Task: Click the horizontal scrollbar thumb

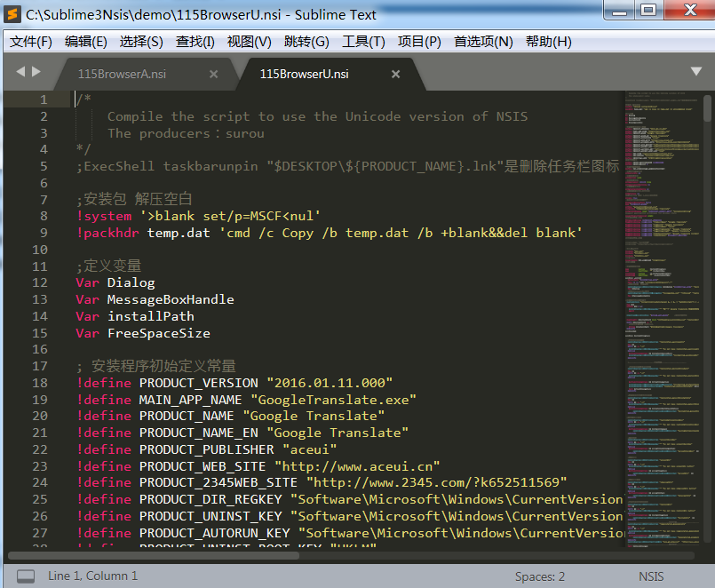Action: [x=154, y=556]
